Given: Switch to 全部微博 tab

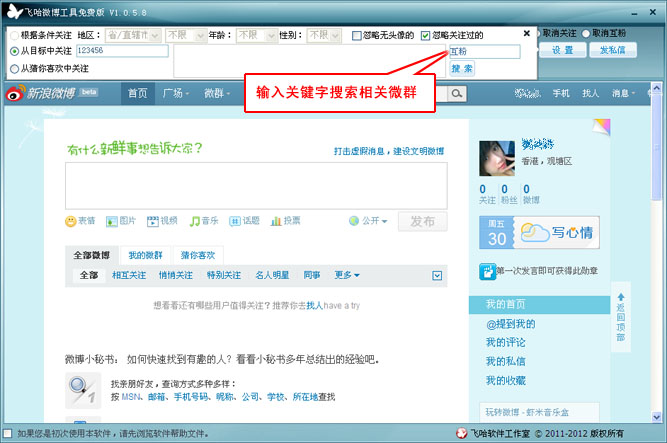Looking at the screenshot, I should 91,255.
